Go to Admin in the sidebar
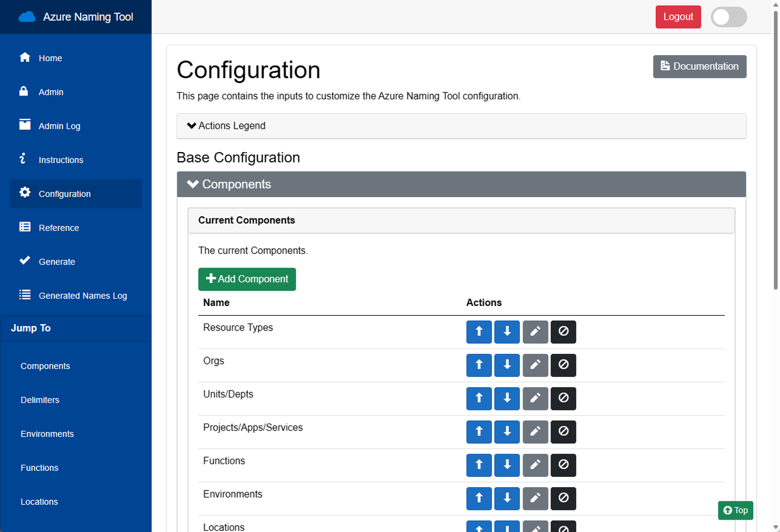The height and width of the screenshot is (532, 780). pyautogui.click(x=75, y=92)
